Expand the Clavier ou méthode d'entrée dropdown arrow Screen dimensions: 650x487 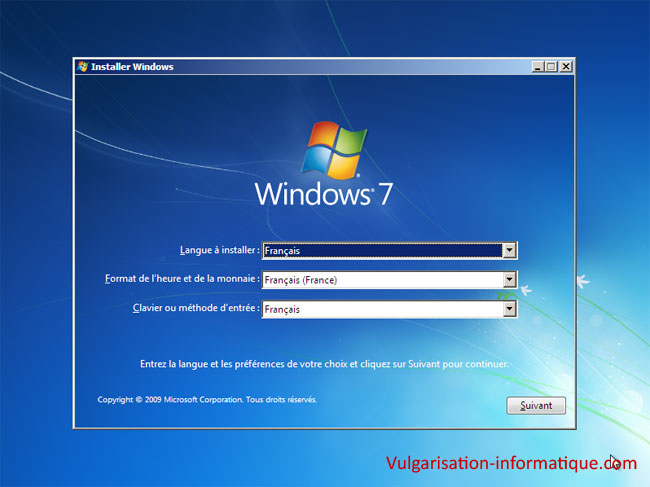click(x=510, y=309)
